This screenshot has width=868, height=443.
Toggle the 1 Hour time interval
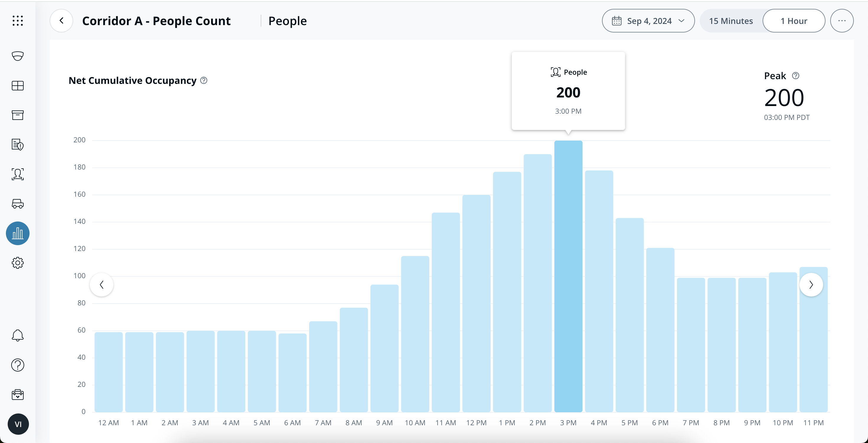pos(794,21)
